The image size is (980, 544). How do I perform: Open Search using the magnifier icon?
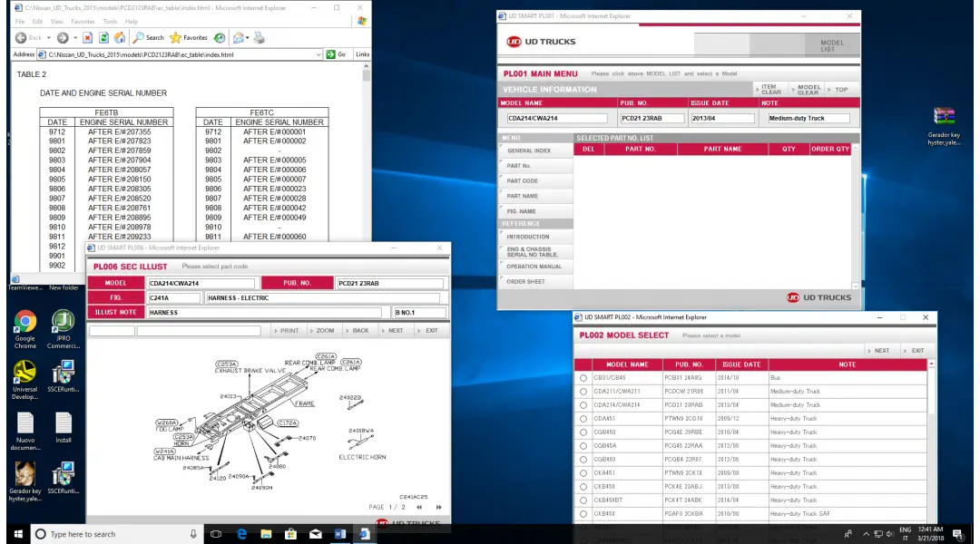139,37
